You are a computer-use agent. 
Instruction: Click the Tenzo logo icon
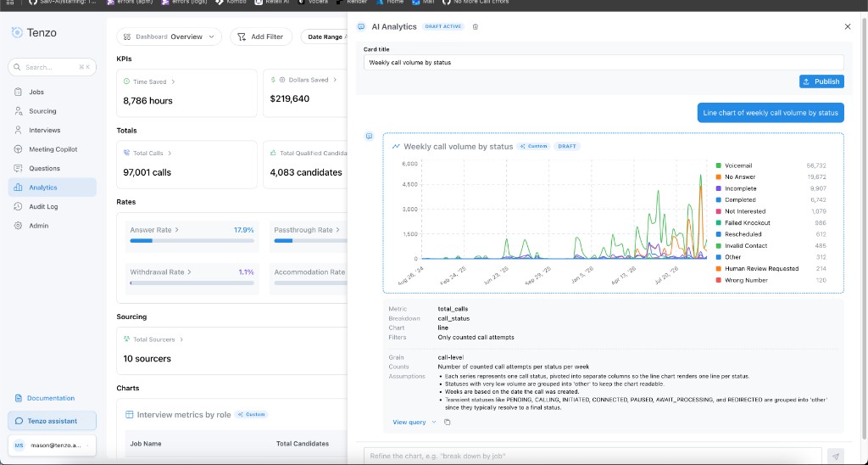[x=17, y=33]
